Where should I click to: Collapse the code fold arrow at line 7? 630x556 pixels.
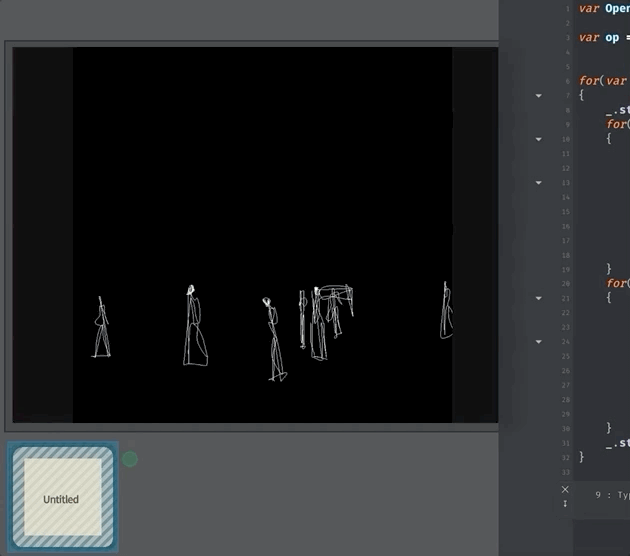[539, 95]
